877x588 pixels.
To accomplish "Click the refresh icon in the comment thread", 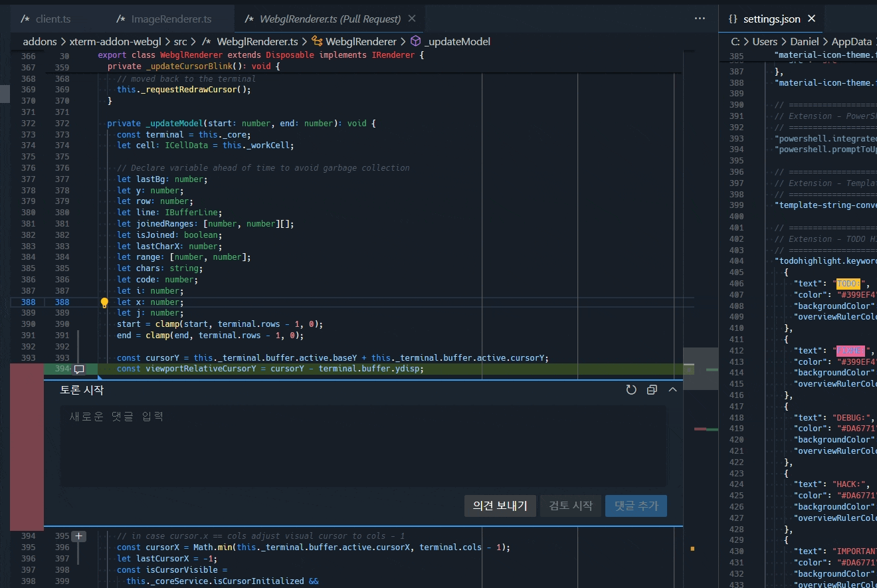I will click(631, 389).
